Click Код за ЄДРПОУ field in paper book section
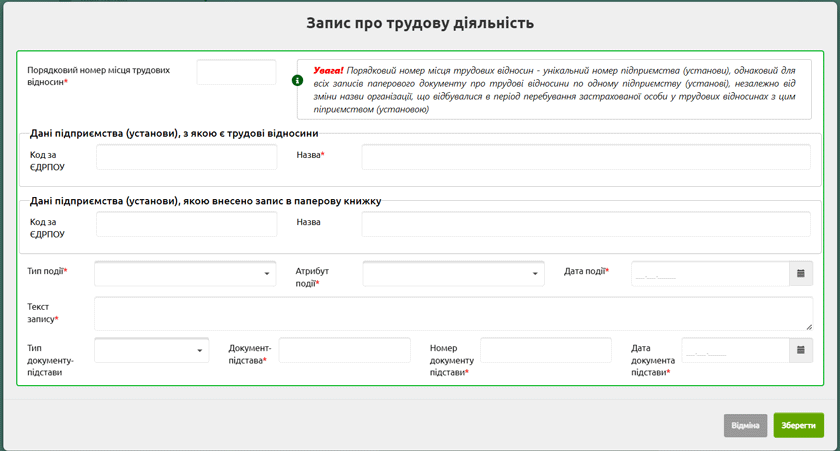 186,224
